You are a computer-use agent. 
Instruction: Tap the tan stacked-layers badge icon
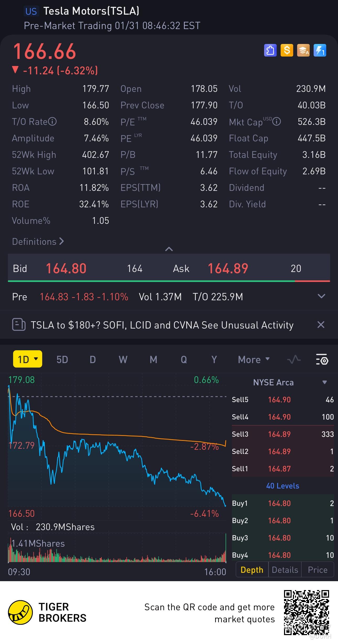tap(303, 50)
